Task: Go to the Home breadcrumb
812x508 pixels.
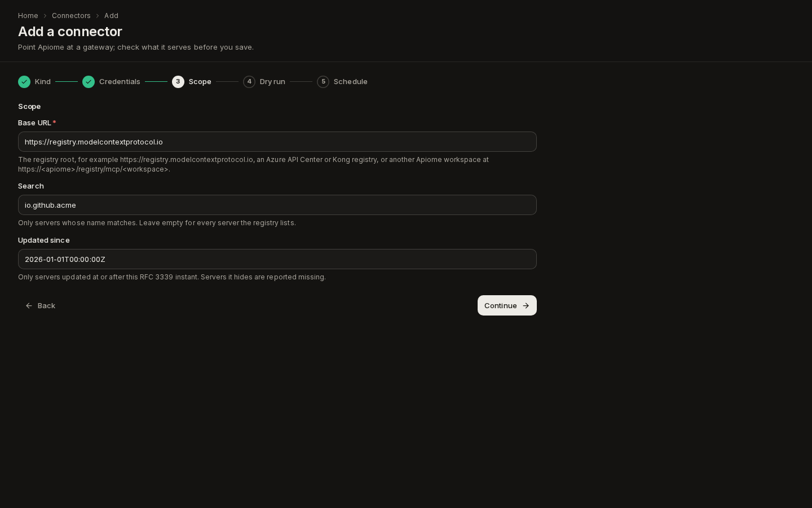Action: [x=28, y=16]
